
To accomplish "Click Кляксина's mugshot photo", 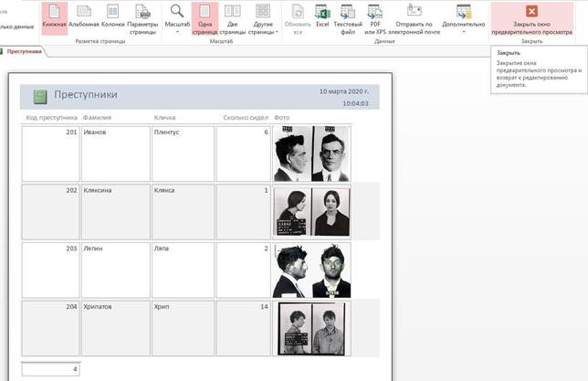I will (311, 212).
